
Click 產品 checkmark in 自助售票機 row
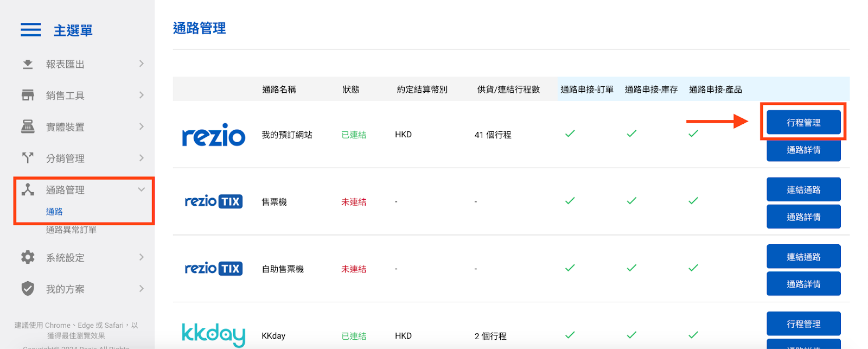coord(693,268)
